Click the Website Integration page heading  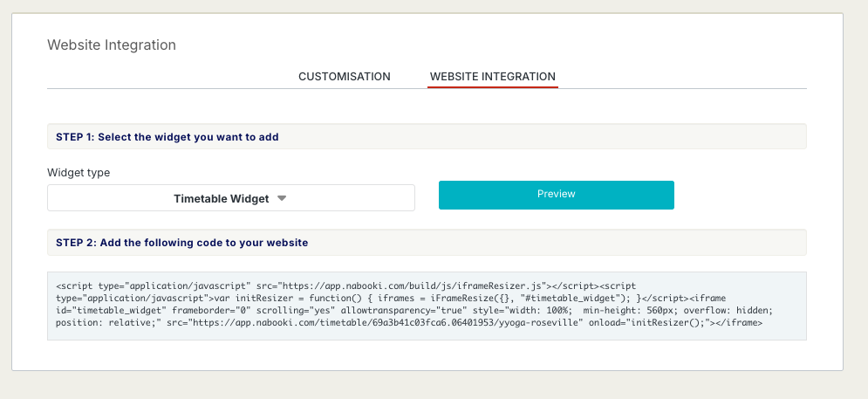[x=112, y=45]
